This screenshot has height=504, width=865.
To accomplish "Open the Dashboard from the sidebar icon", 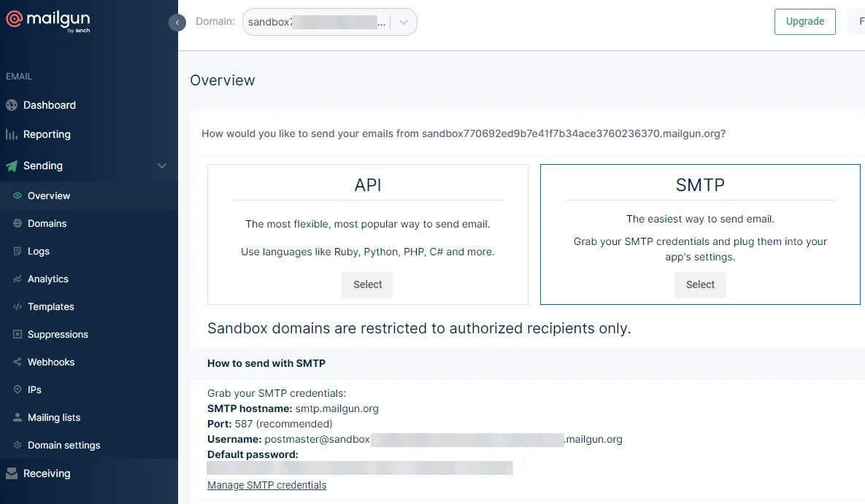I will click(12, 105).
